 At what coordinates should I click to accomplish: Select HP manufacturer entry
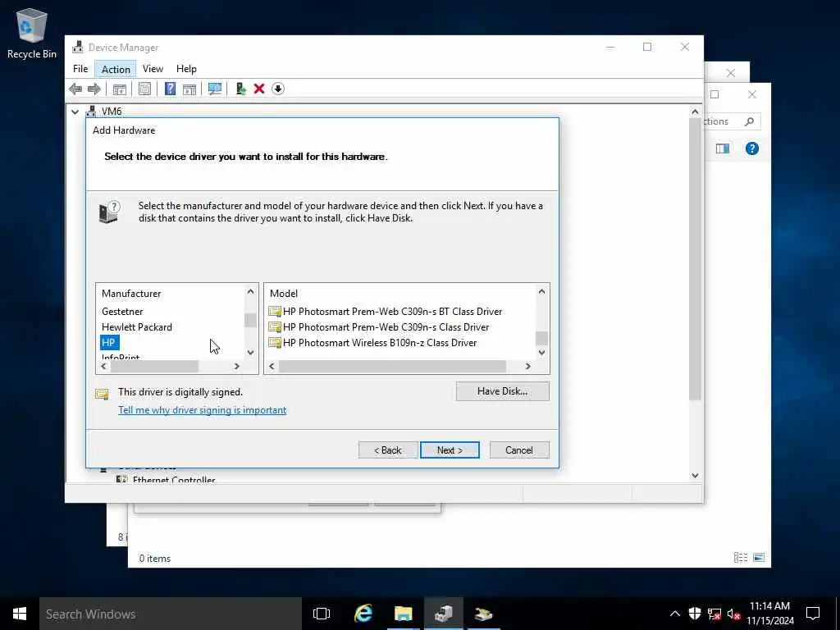[x=109, y=343]
